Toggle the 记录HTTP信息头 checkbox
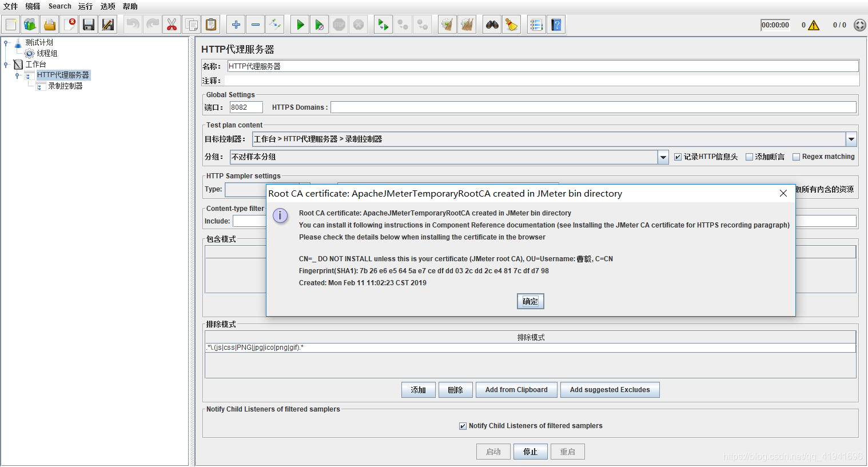 pos(678,157)
